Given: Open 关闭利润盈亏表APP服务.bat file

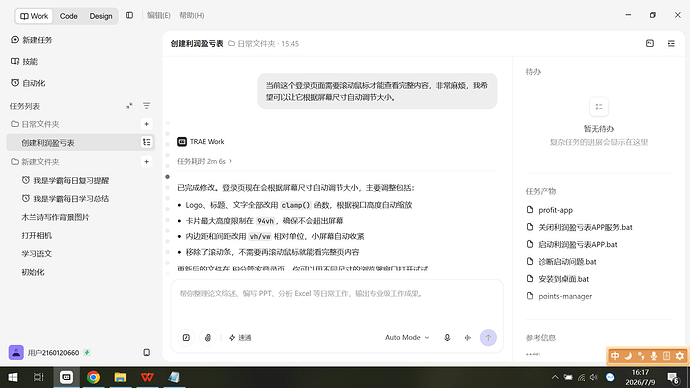Looking at the screenshot, I should pyautogui.click(x=580, y=227).
